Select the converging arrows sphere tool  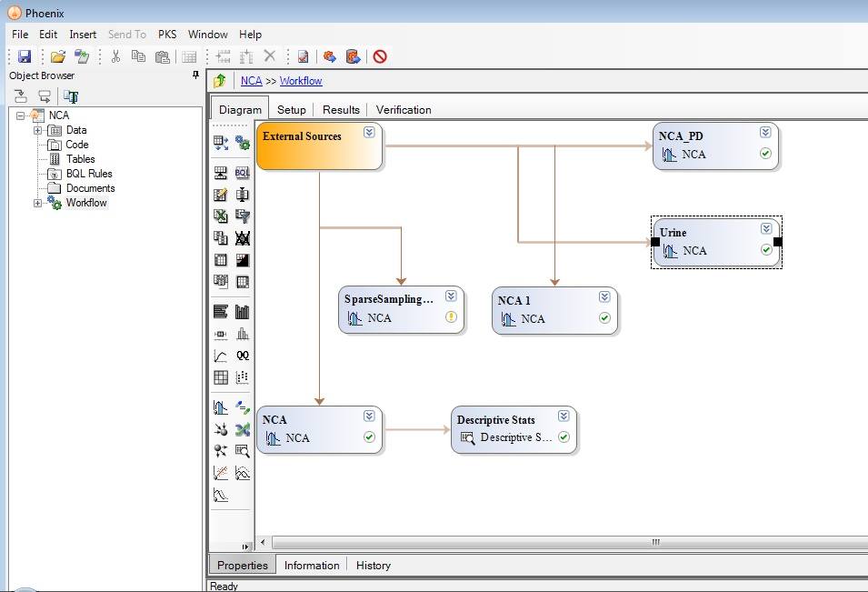pyautogui.click(x=220, y=429)
